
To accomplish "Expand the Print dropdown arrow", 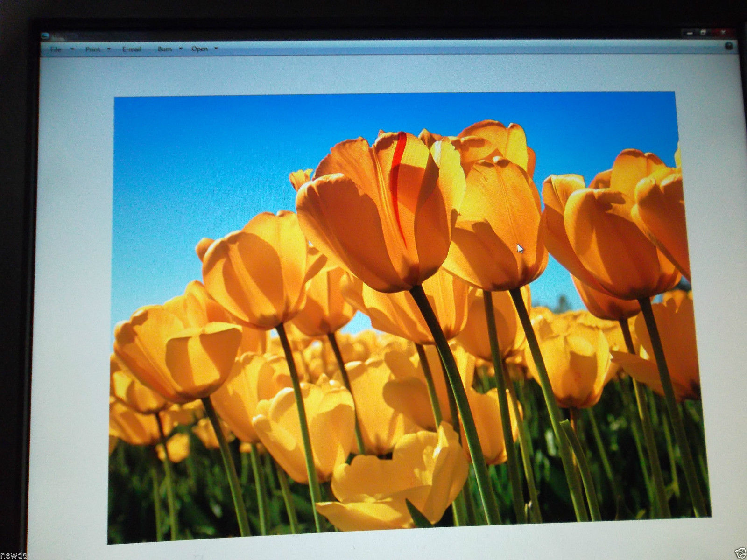I will pyautogui.click(x=109, y=49).
